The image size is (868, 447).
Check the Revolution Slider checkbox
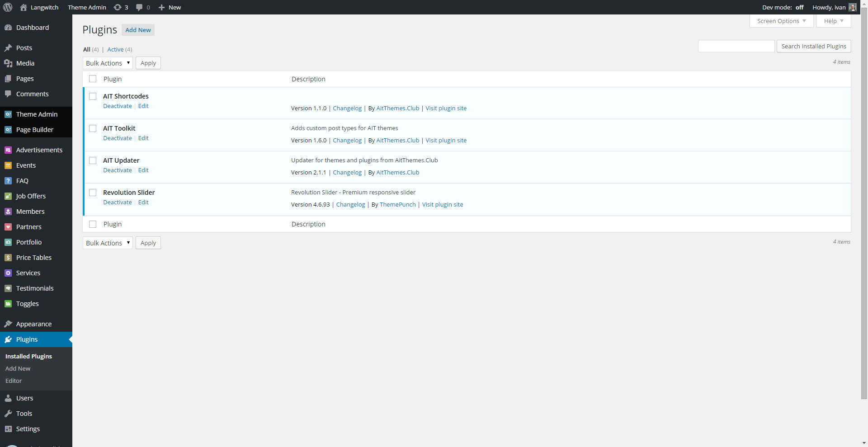coord(93,193)
